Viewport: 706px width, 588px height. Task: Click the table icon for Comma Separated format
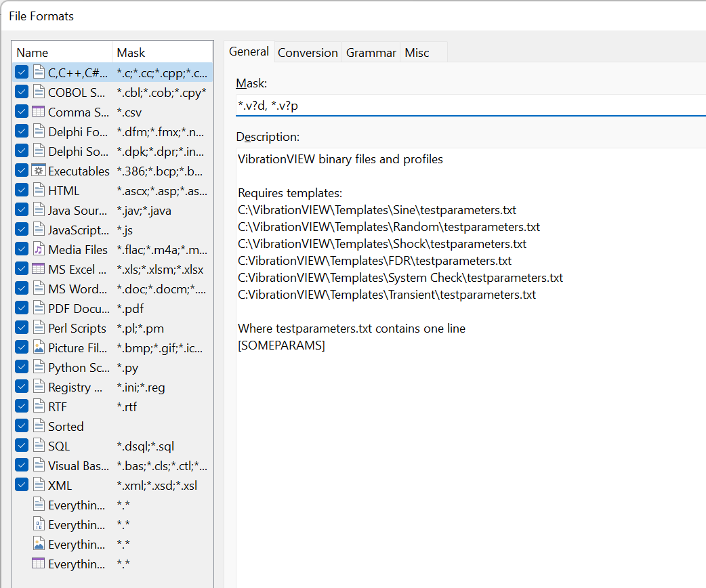coord(39,112)
